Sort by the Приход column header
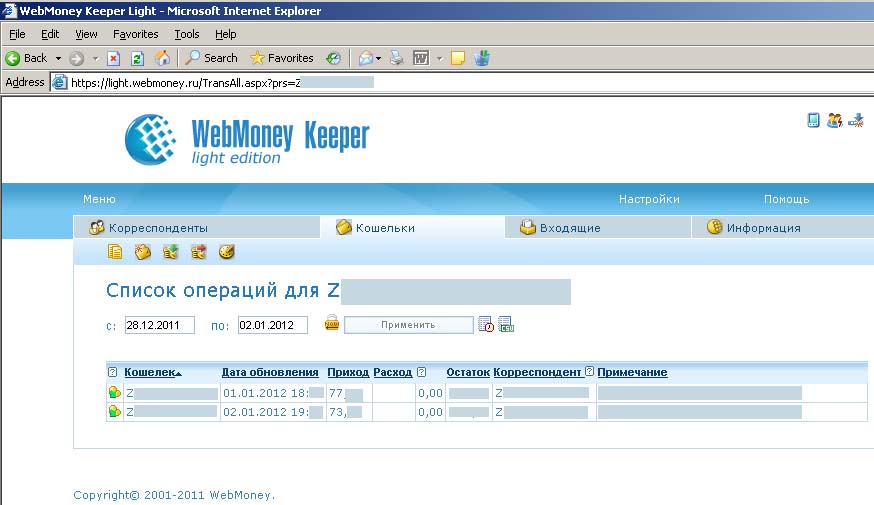Viewport: 874px width, 505px height. pos(348,372)
